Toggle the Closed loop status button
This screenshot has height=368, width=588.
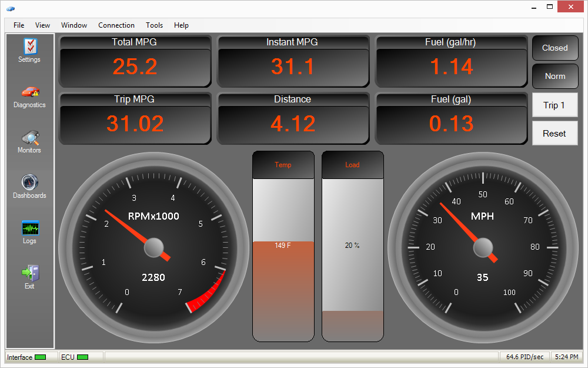tap(554, 48)
